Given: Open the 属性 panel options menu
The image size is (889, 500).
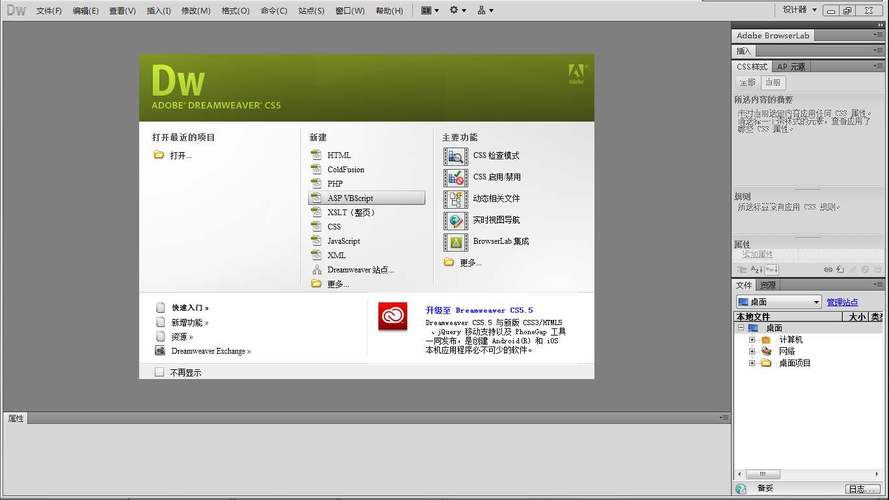Looking at the screenshot, I should [x=723, y=418].
